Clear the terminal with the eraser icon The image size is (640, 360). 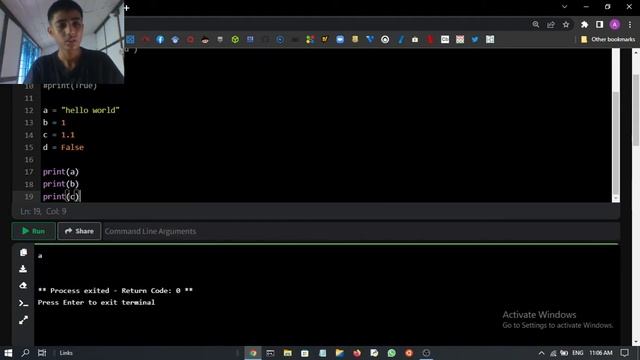tap(23, 286)
